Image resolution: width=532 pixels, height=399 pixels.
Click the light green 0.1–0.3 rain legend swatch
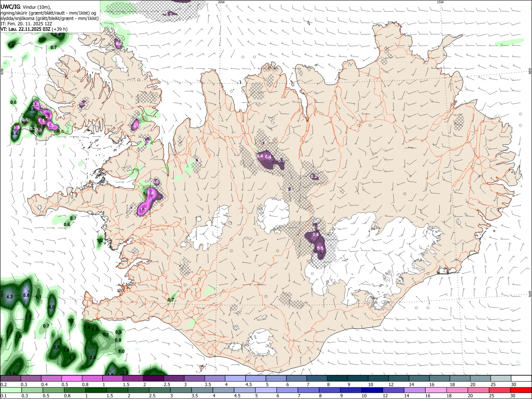11,390
